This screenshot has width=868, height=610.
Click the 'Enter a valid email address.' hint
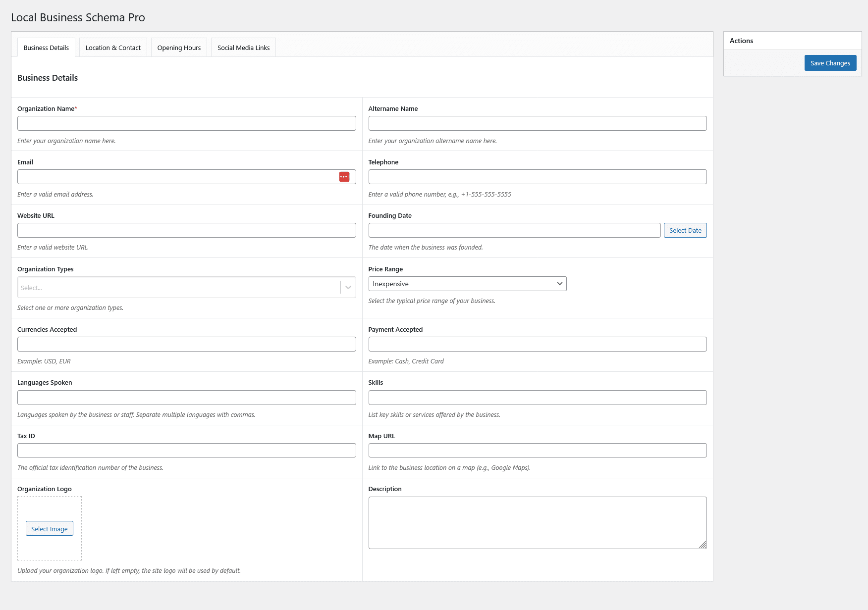pos(55,194)
